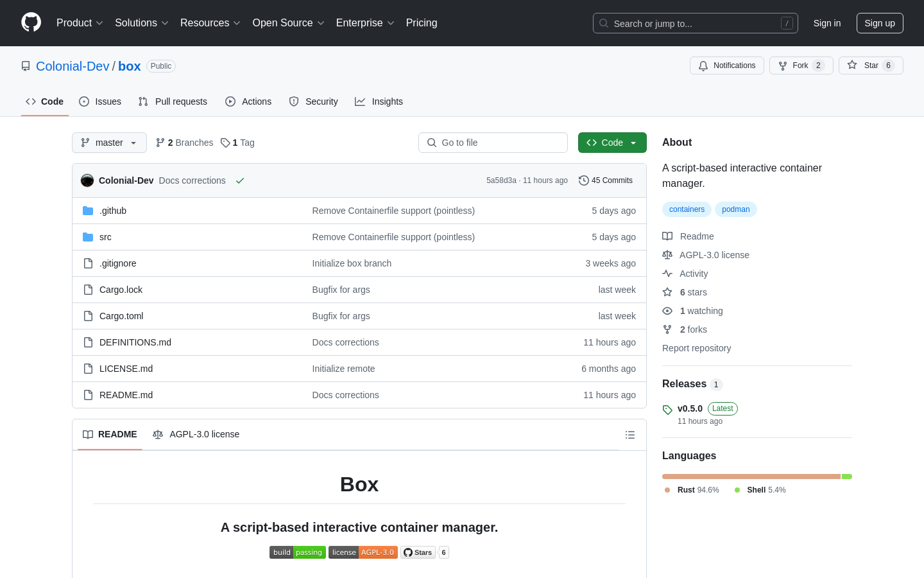
Task: Click the .github folder icon
Action: [88, 211]
